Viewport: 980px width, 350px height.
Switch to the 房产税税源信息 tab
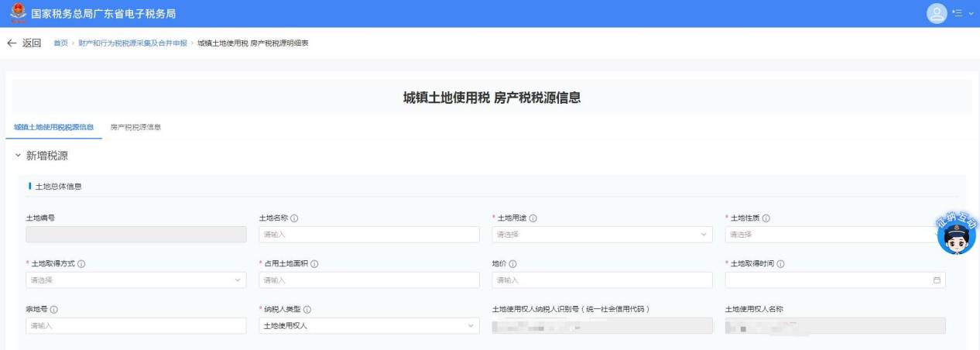[x=135, y=127]
